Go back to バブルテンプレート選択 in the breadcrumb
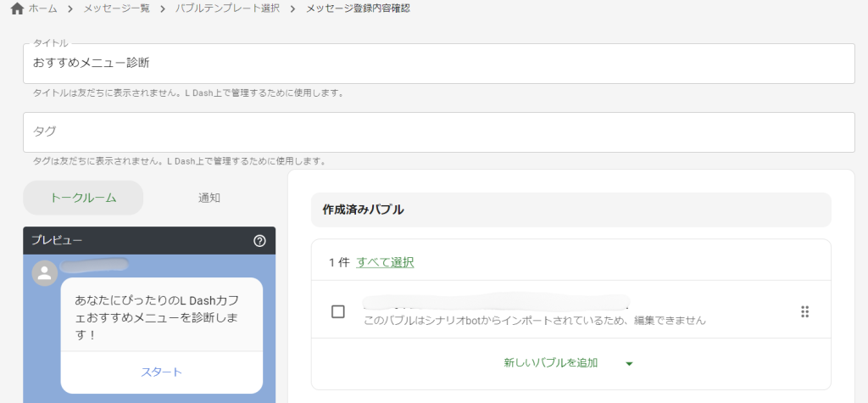This screenshot has width=868, height=403. tap(227, 8)
